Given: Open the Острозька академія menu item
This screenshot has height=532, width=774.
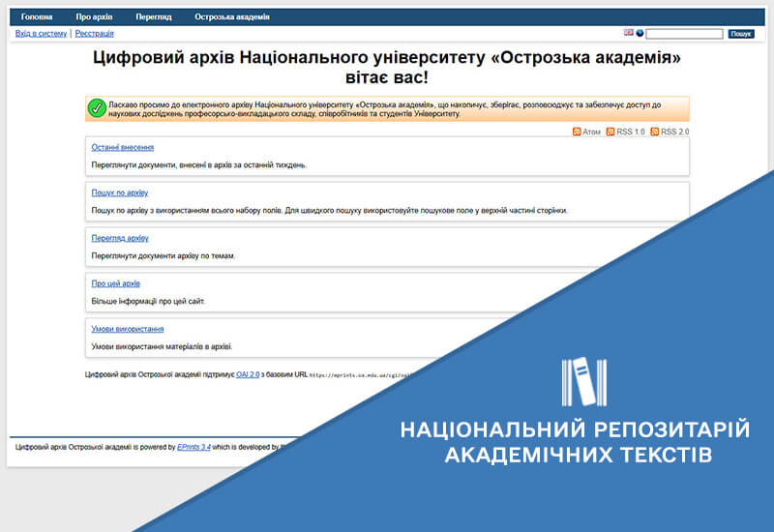Looking at the screenshot, I should point(232,16).
